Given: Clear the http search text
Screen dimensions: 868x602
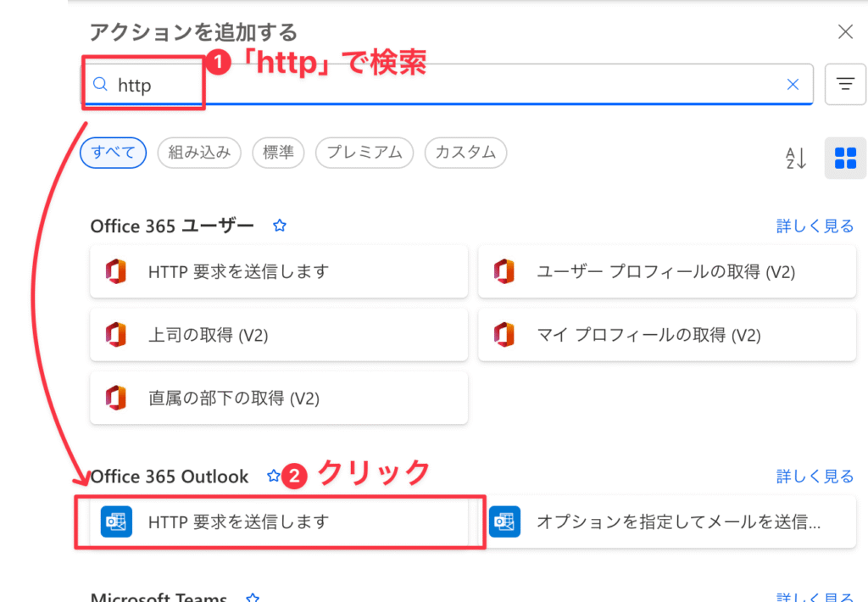Looking at the screenshot, I should coord(793,84).
